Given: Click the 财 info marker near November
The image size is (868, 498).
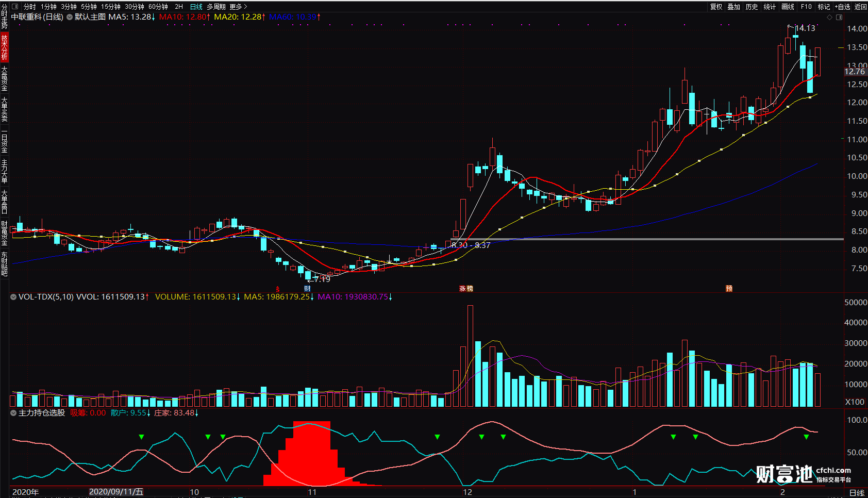Looking at the screenshot, I should click(x=307, y=289).
